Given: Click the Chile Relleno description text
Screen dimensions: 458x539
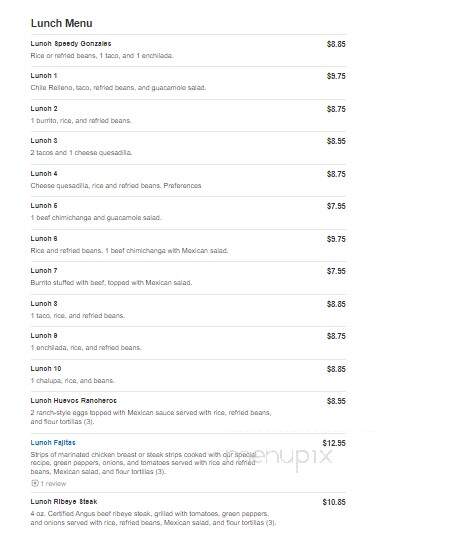Looking at the screenshot, I should 118,88.
